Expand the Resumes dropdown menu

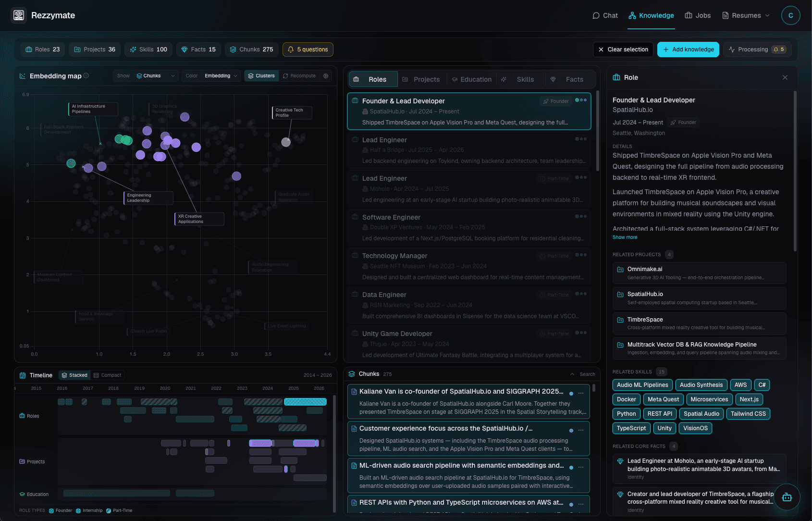[x=746, y=15]
